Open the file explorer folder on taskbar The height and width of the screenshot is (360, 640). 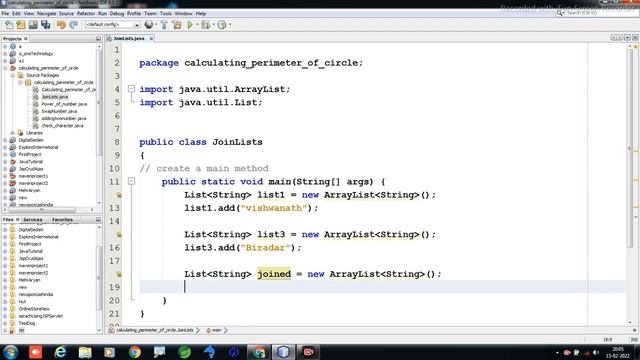tap(85, 352)
